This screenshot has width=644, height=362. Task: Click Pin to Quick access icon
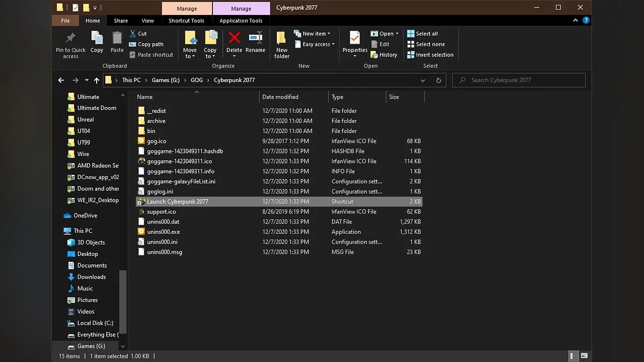pyautogui.click(x=70, y=39)
